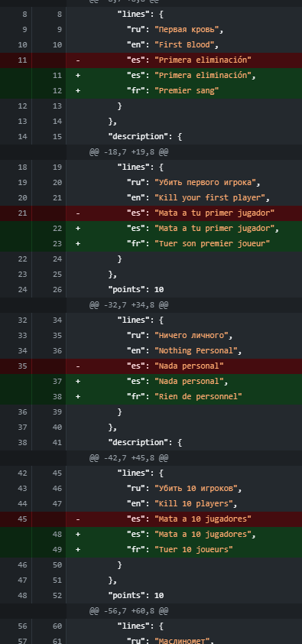Click "points": 10 on new line 26
Image resolution: width=302 pixels, height=644 pixels.
[136, 290]
